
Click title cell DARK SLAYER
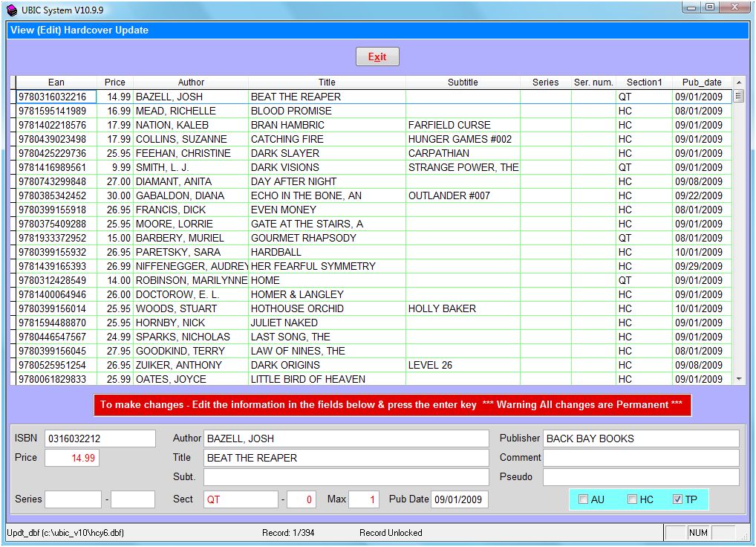(327, 153)
